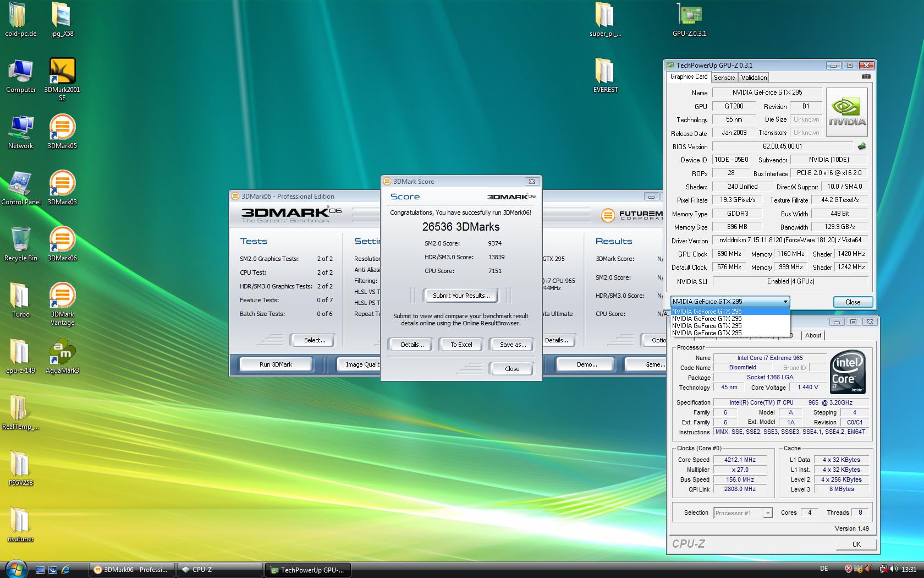Click the Futuremark logo in 3DMark06
924x578 pixels.
point(631,215)
